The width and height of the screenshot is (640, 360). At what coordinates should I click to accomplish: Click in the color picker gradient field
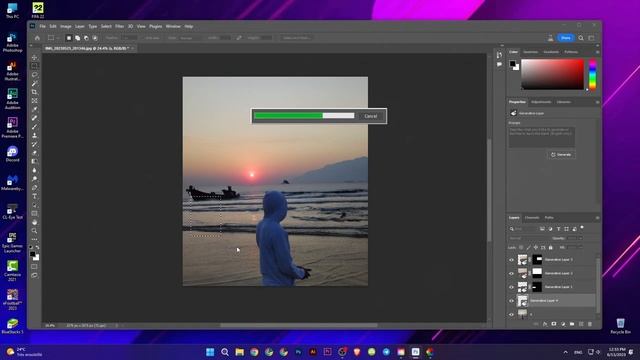tap(552, 74)
